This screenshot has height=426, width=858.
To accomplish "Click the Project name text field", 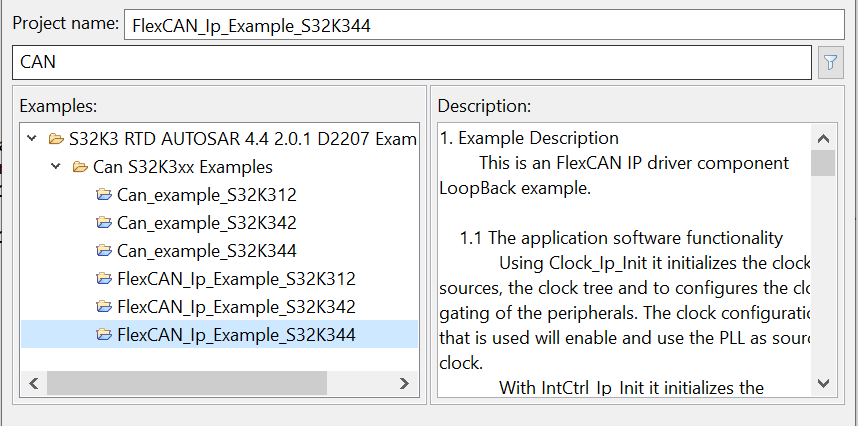I will [484, 25].
